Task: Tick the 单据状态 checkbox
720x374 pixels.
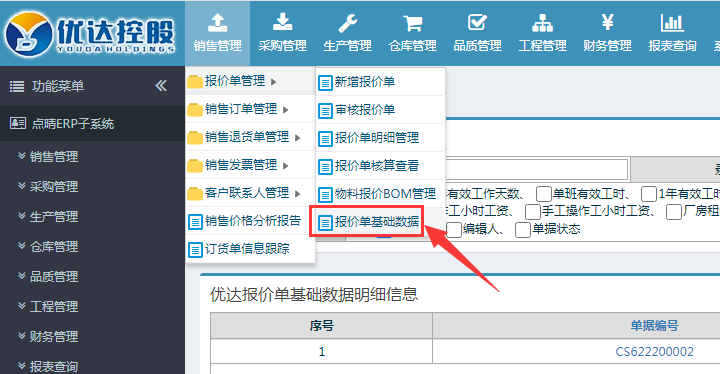Action: (x=523, y=230)
